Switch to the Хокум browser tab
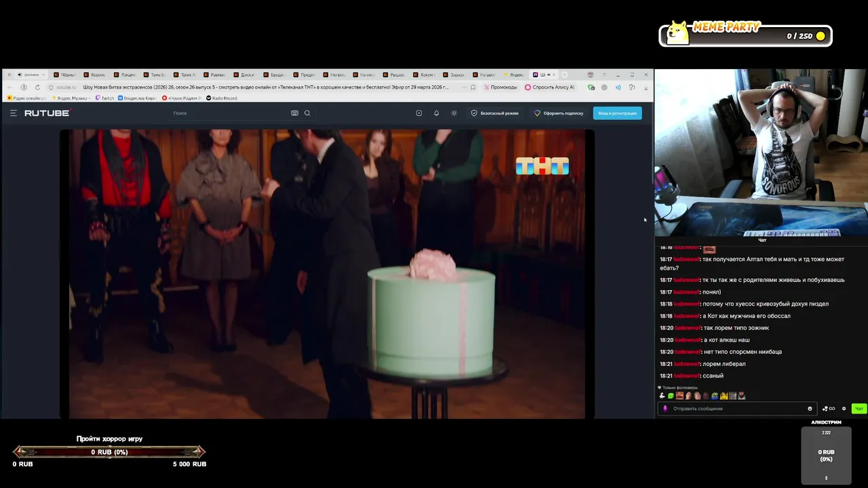The width and height of the screenshot is (868, 488). tap(424, 75)
